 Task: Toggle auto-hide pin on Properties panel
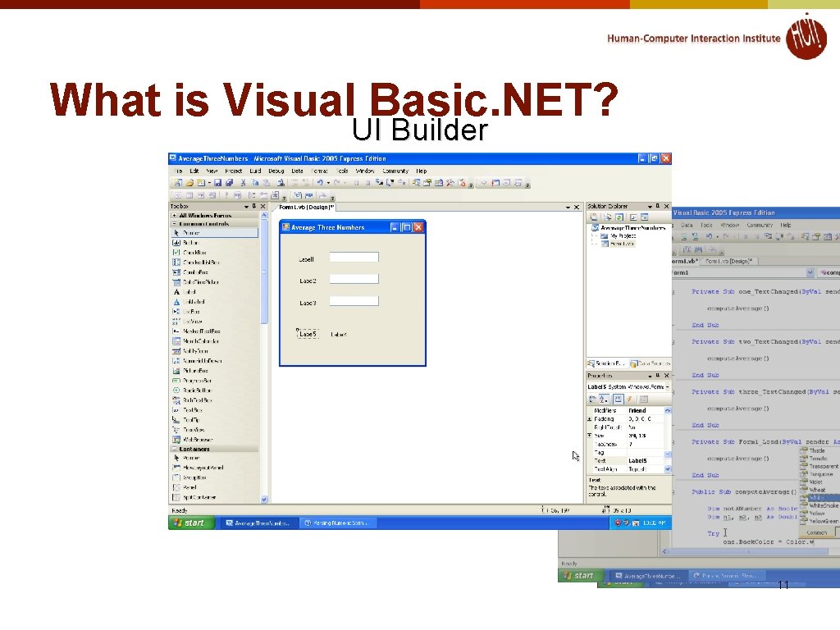(x=658, y=376)
